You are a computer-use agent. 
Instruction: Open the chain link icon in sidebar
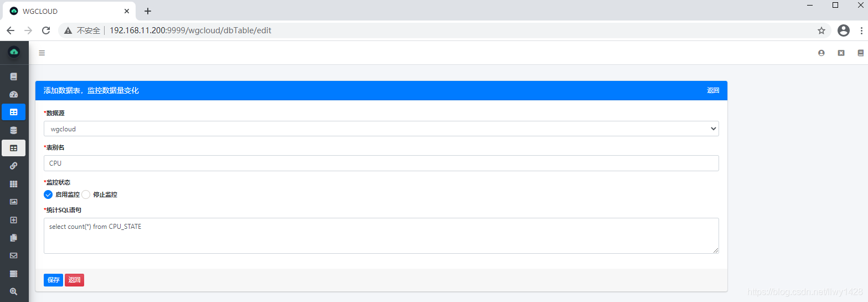point(14,166)
